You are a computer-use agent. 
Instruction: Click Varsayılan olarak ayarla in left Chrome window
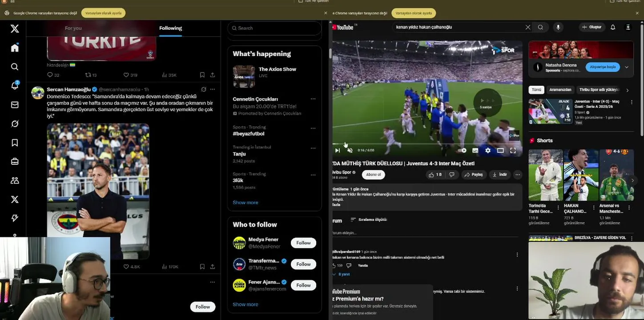(x=103, y=13)
